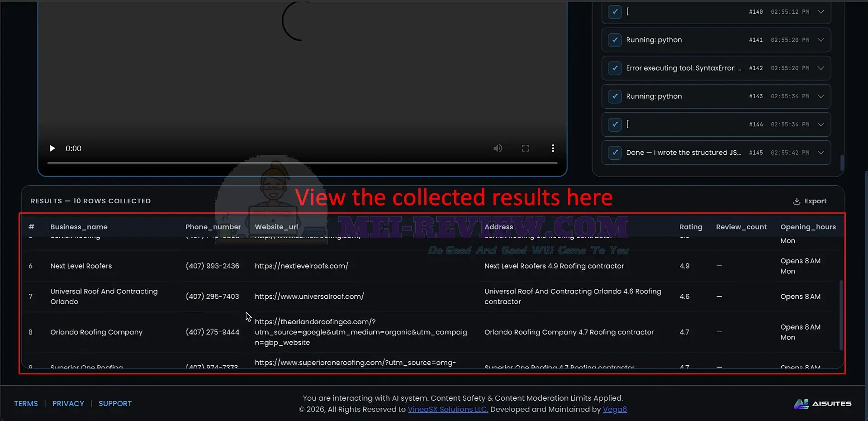
Task: Select the Orlando Roofing Company name cell
Action: click(x=96, y=332)
